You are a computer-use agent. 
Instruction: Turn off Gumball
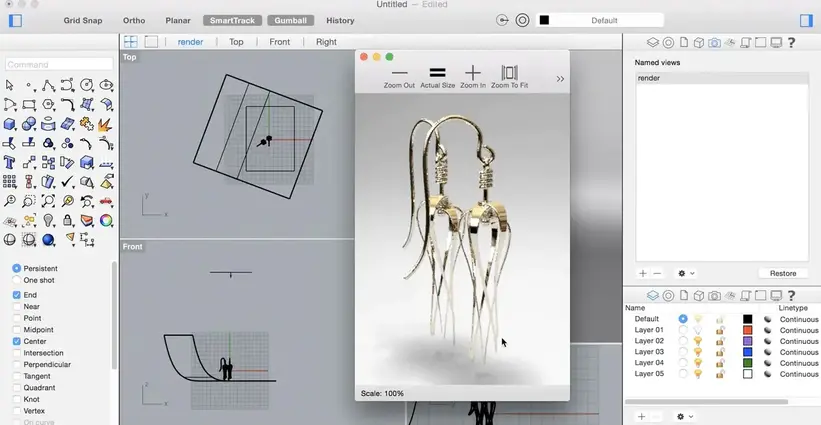coord(291,20)
